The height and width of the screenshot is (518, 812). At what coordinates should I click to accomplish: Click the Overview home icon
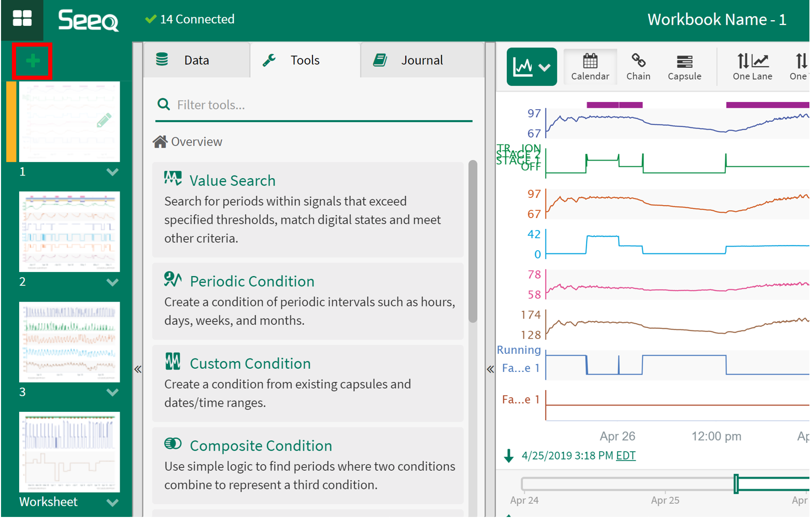(x=160, y=142)
